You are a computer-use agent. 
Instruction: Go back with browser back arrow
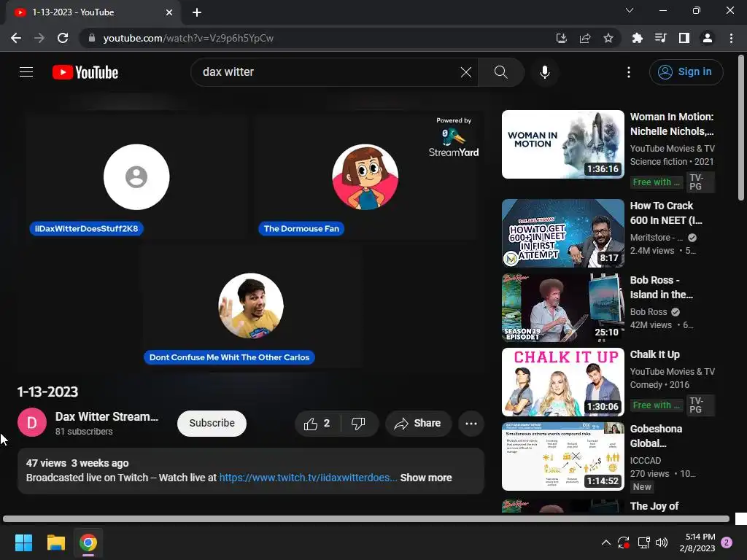(16, 38)
